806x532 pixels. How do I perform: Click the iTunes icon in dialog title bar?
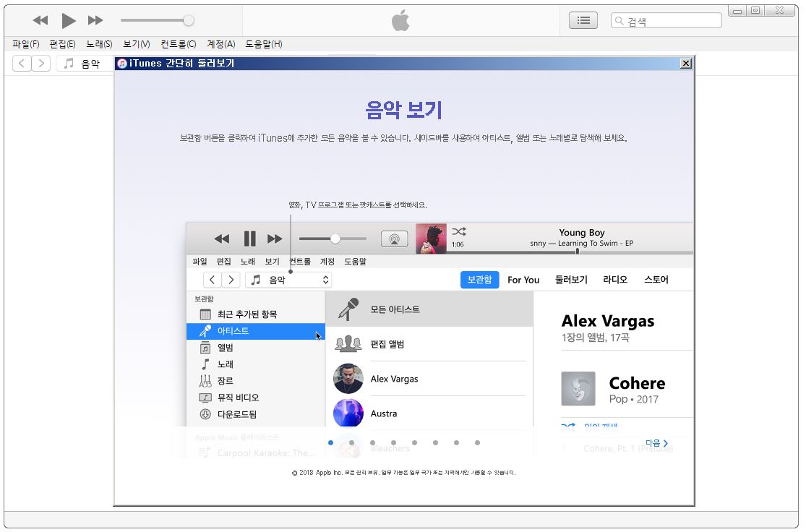coord(122,63)
